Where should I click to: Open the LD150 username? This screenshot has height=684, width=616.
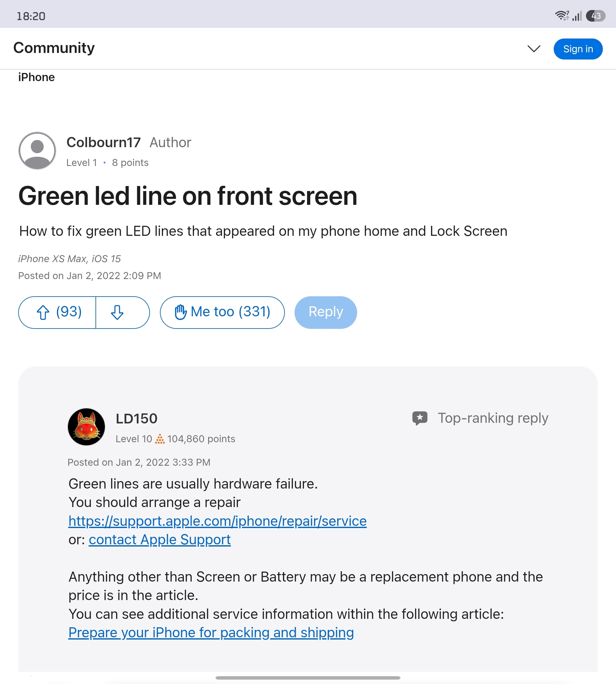point(136,418)
